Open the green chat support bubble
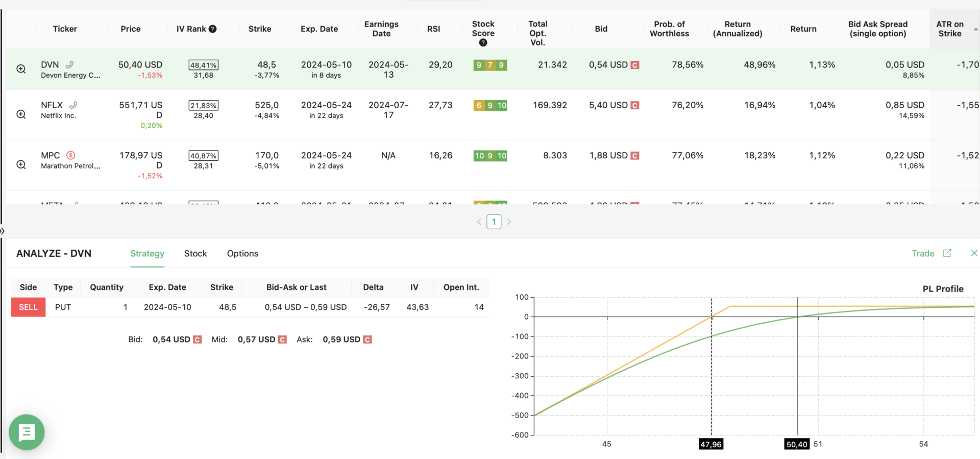Viewport: 980px width, 459px height. coord(27,432)
